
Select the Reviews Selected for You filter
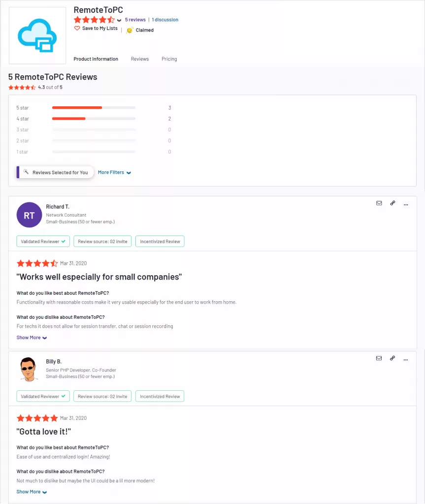55,172
